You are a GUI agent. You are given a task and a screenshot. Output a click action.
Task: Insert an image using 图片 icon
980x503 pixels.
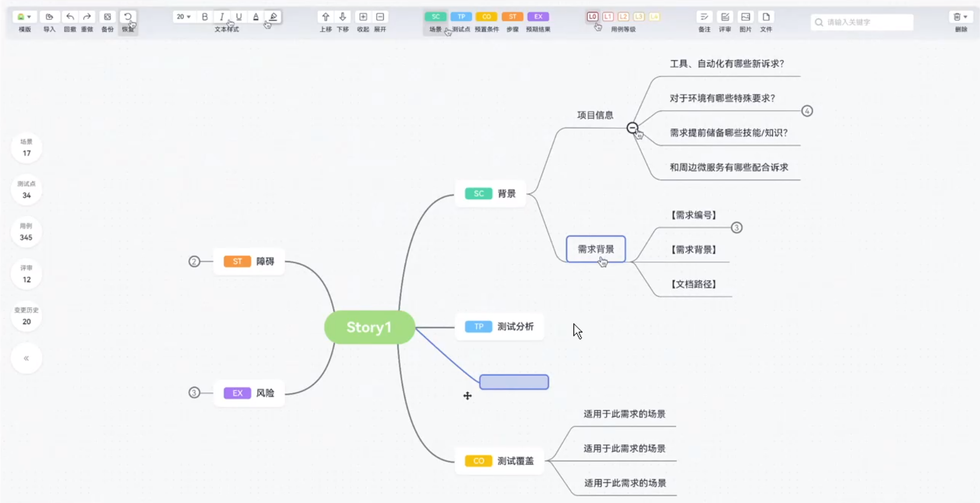pos(745,17)
